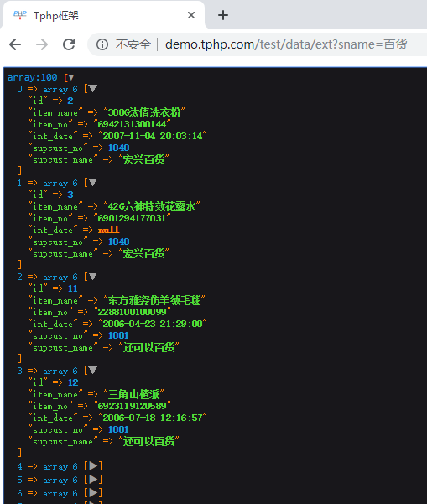The image size is (427, 504).
Task: Click the 不安全 security label
Action: click(x=133, y=44)
